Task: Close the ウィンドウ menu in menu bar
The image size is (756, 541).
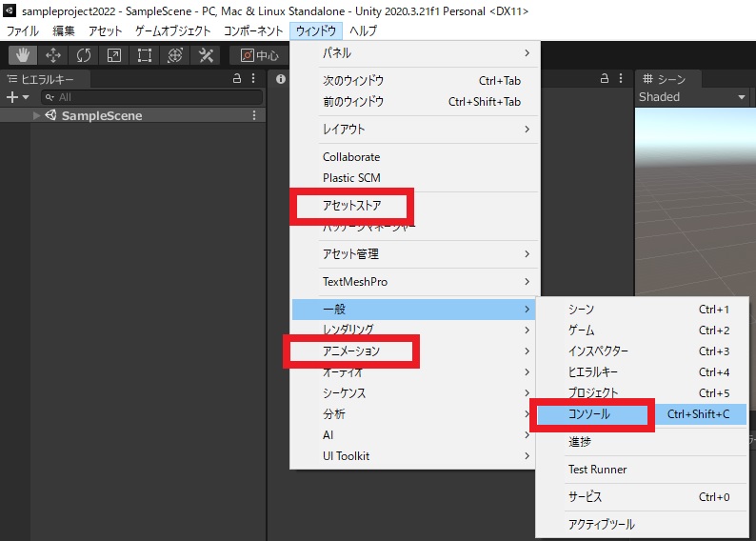Action: (316, 30)
